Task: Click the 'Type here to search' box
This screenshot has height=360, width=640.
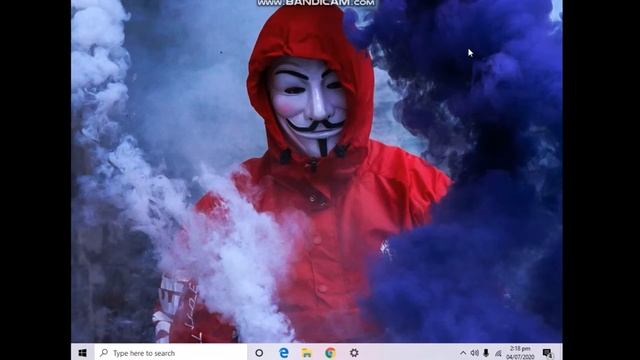Action: click(x=171, y=353)
